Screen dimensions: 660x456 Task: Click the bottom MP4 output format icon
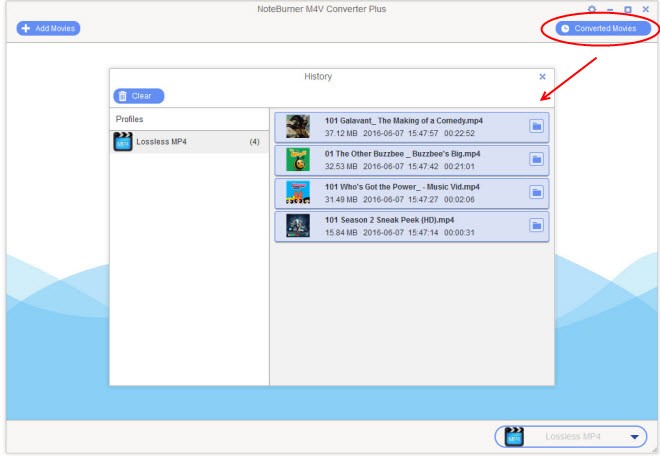click(x=514, y=437)
